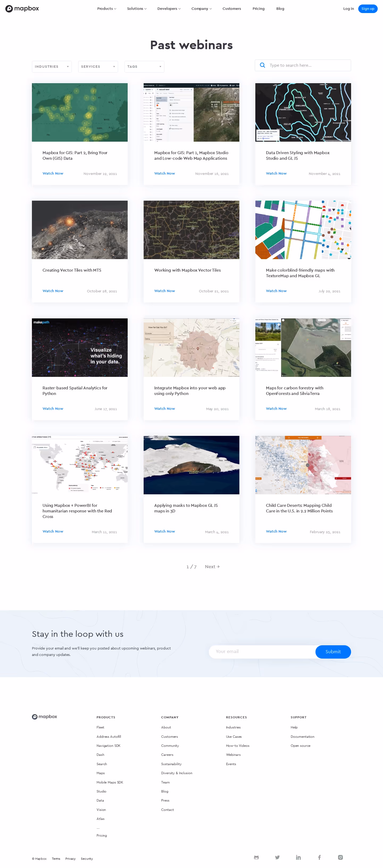This screenshot has height=868, width=383.
Task: Click the search magnifier icon
Action: [x=262, y=65]
